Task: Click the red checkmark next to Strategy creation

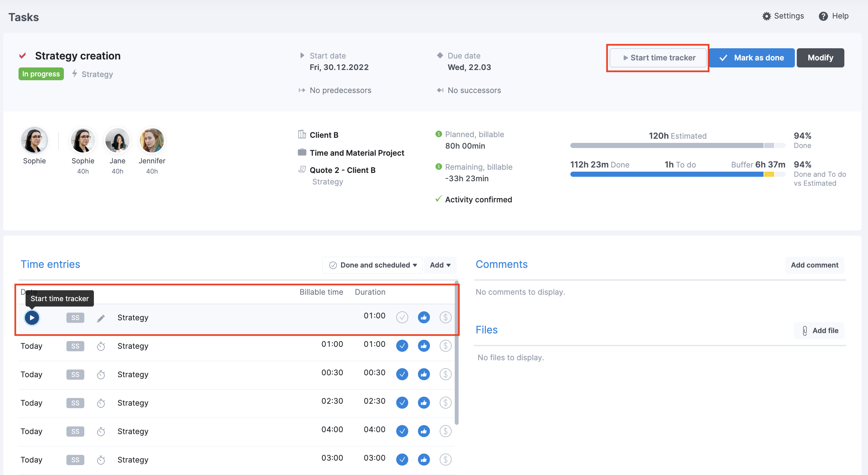Action: point(23,56)
